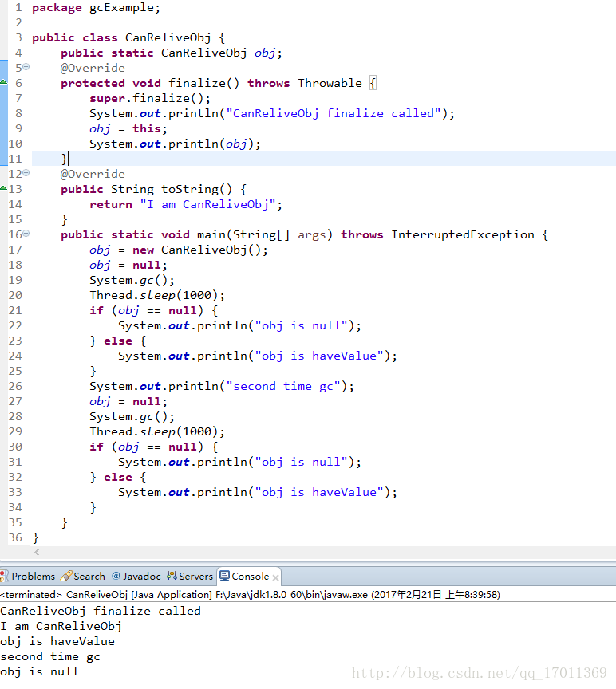616x689 pixels.
Task: Click 'obj = null;' on line 18
Action: (128, 265)
